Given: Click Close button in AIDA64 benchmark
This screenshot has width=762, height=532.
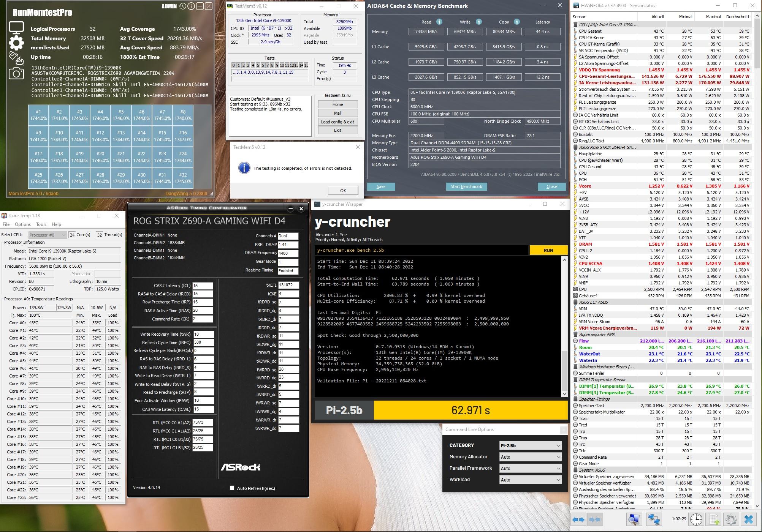Looking at the screenshot, I should [x=551, y=186].
